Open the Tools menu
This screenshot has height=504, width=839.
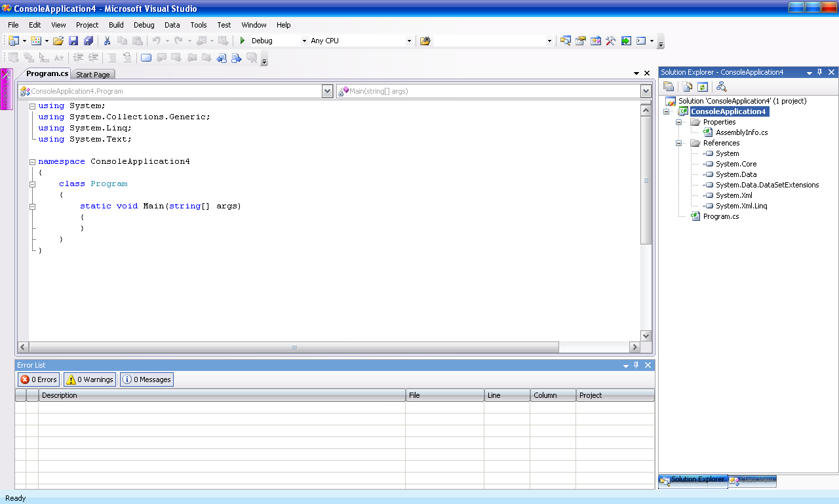pos(199,25)
